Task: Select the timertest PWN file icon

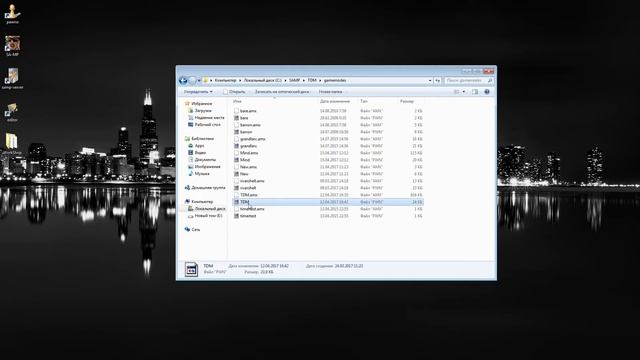Action: [x=236, y=216]
